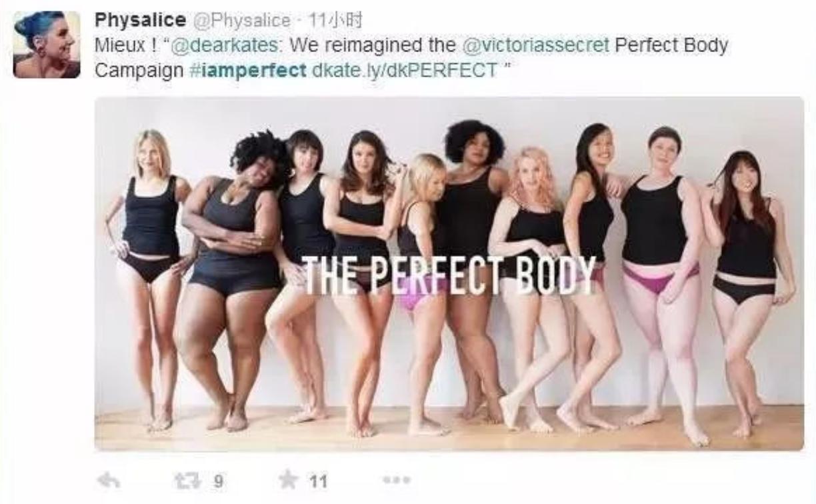The height and width of the screenshot is (504, 816).
Task: Open the more options ellipsis icon
Action: [x=396, y=480]
